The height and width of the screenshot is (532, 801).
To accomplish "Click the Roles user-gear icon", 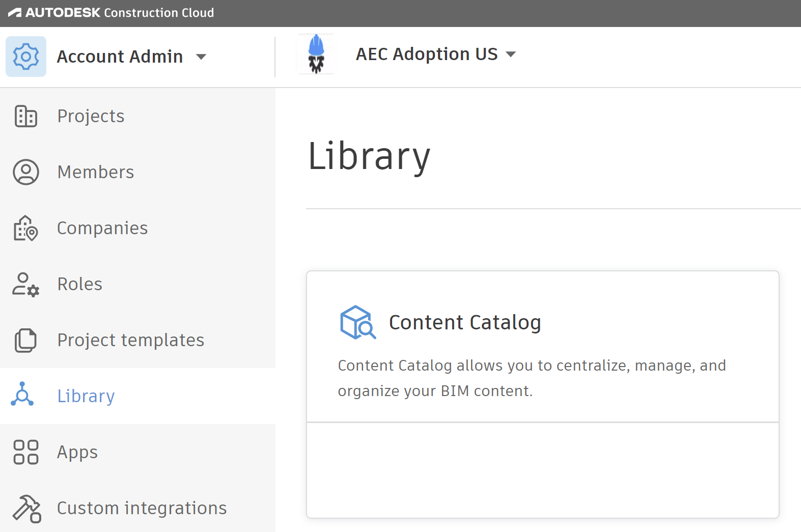I will pos(25,284).
